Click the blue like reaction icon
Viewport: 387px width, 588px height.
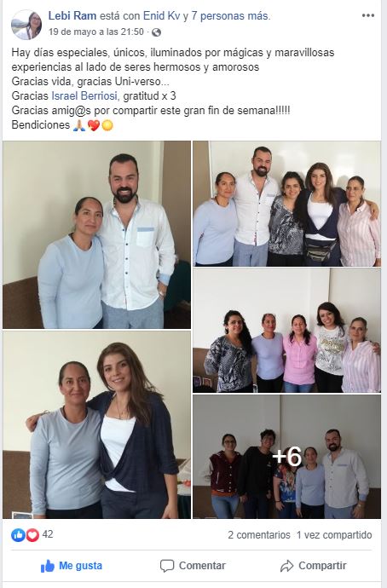[x=18, y=535]
